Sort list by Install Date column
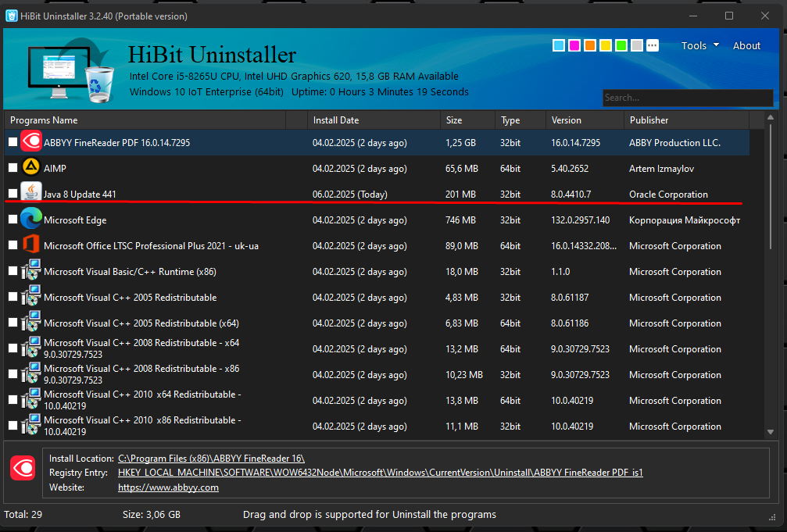The width and height of the screenshot is (787, 532). pyautogui.click(x=336, y=120)
